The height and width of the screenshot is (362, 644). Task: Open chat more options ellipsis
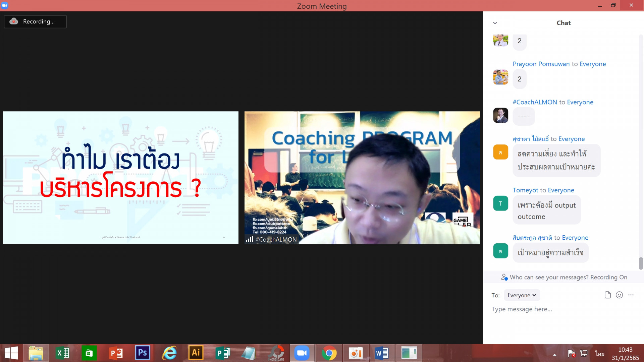(x=631, y=295)
